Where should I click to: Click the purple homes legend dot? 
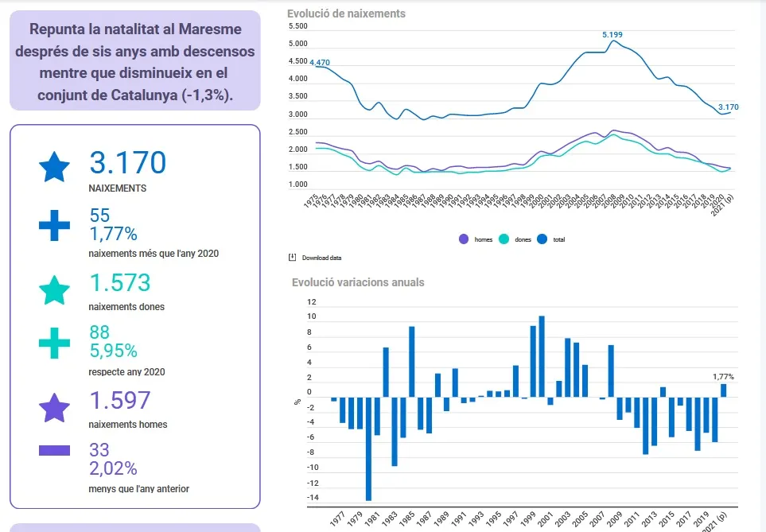tap(464, 239)
